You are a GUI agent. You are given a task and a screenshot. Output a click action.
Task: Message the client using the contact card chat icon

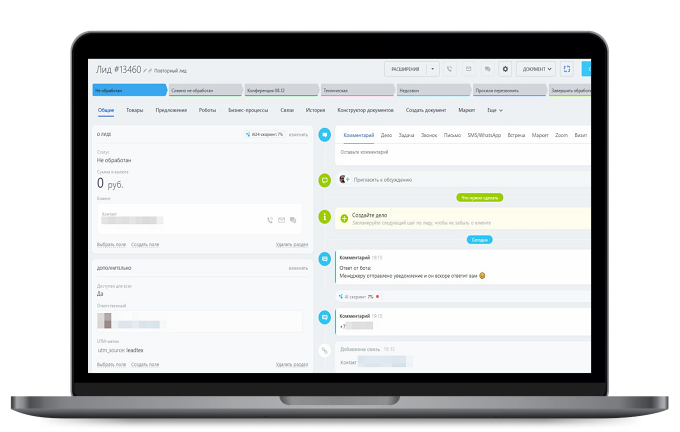(x=293, y=220)
